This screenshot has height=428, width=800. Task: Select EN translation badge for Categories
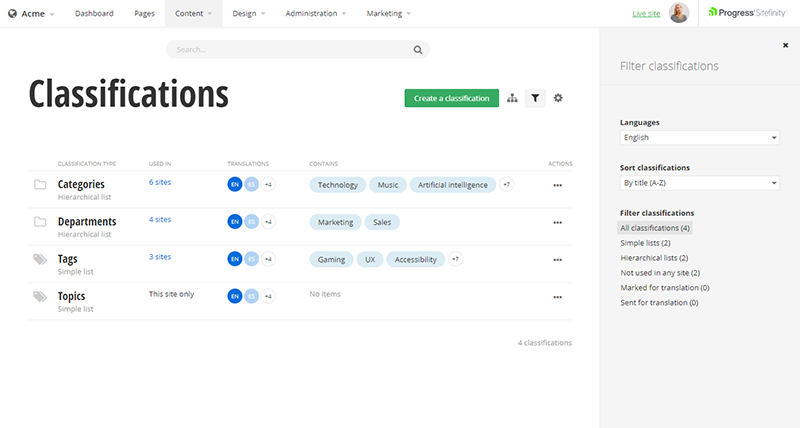coord(235,184)
